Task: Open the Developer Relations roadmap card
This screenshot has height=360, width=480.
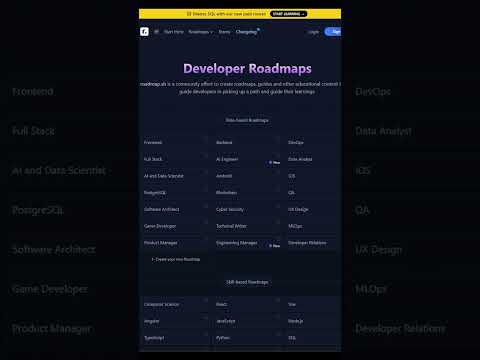Action: [313, 242]
